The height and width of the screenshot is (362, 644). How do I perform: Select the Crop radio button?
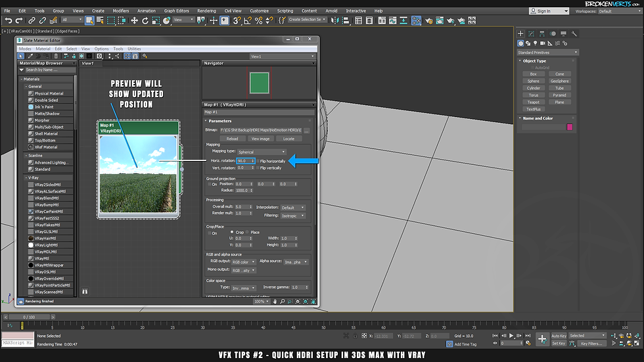click(232, 232)
